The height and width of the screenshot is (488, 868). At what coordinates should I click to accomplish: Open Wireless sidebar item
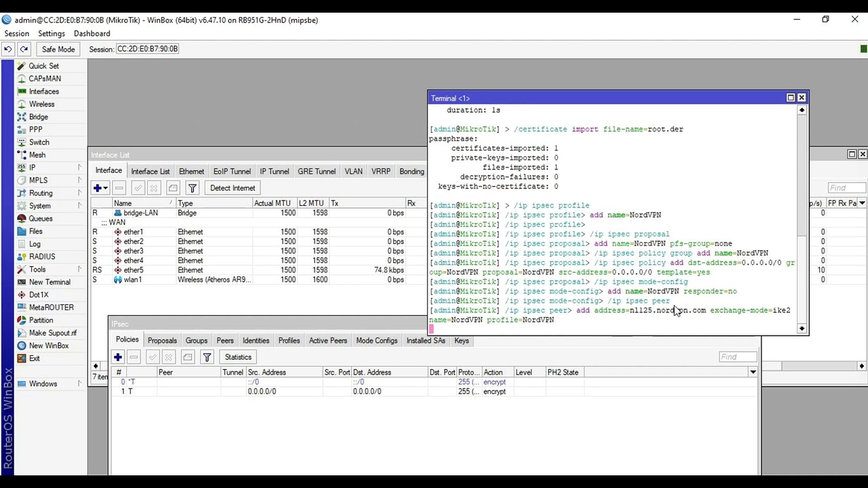(41, 104)
